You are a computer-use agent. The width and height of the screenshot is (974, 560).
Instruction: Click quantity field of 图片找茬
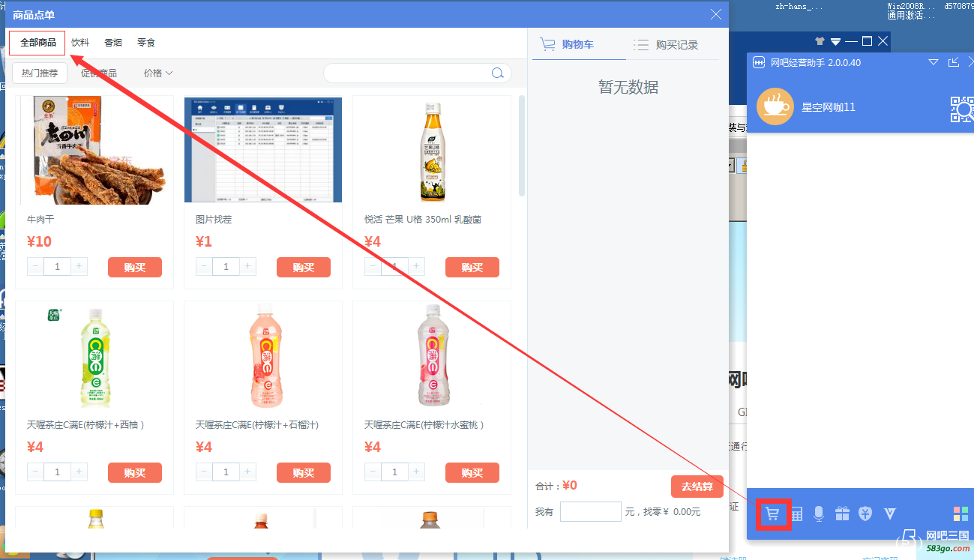coord(226,266)
